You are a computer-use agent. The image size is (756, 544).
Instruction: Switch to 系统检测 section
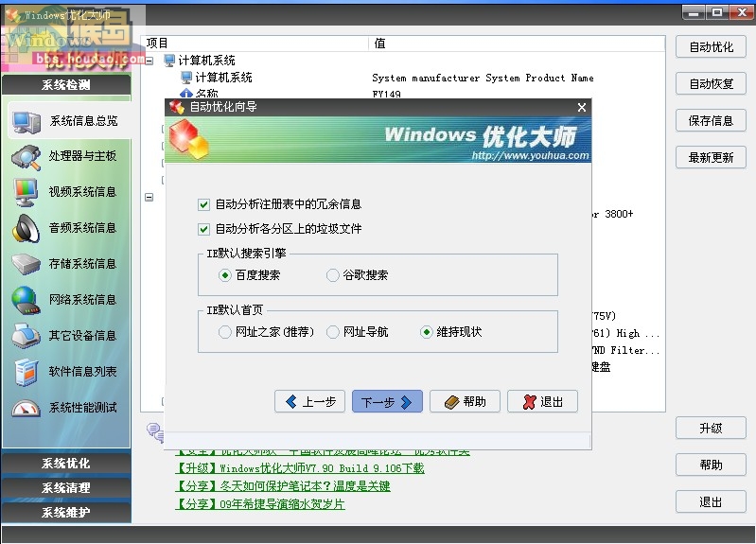click(x=66, y=85)
